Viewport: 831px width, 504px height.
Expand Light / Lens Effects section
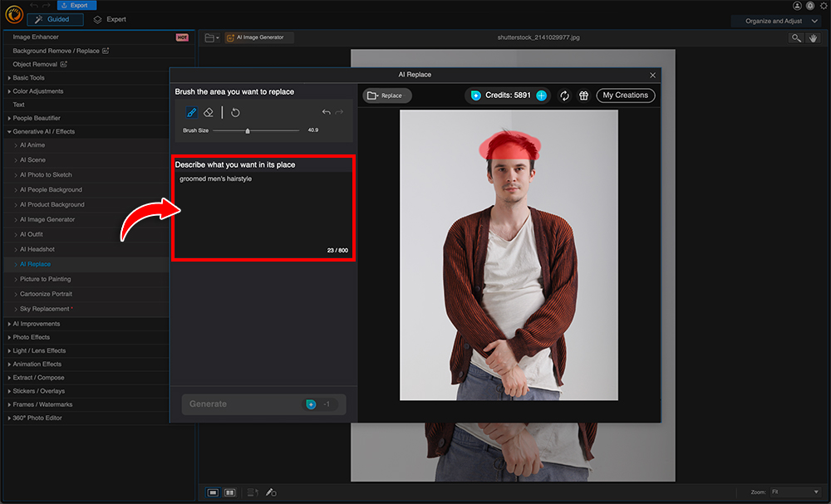tap(86, 350)
